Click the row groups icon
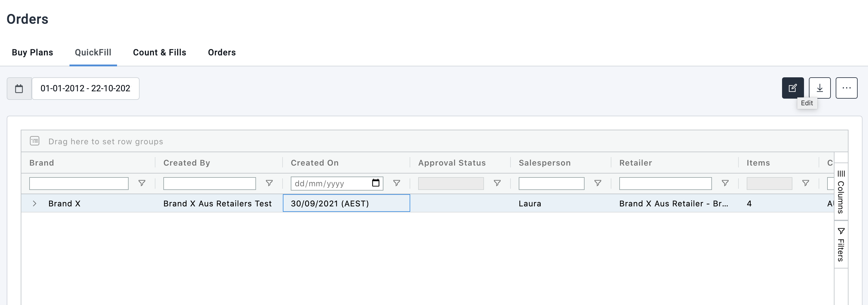 point(35,141)
